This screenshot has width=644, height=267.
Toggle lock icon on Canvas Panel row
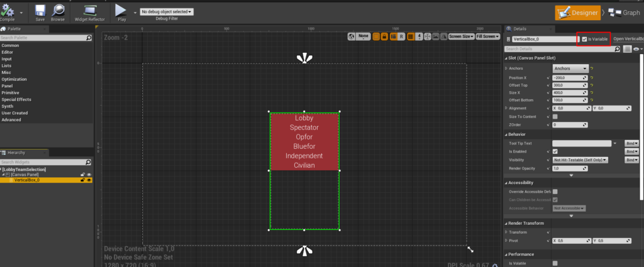point(82,175)
